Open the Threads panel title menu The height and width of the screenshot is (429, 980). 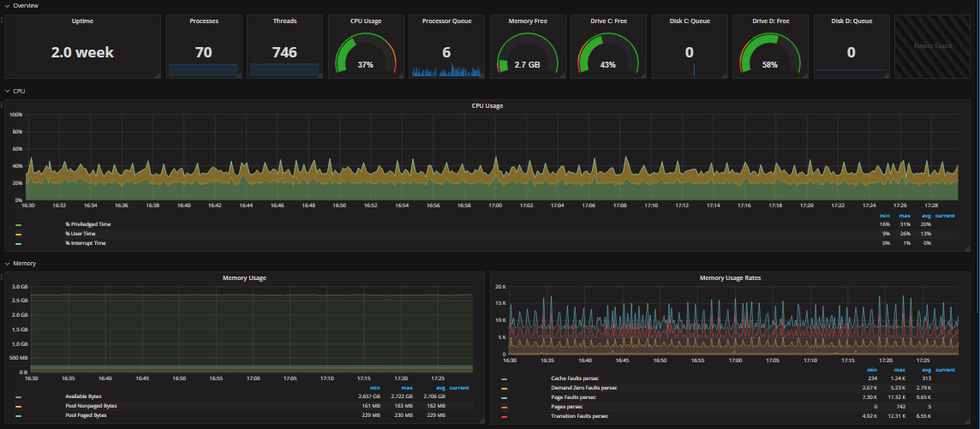pyautogui.click(x=284, y=21)
